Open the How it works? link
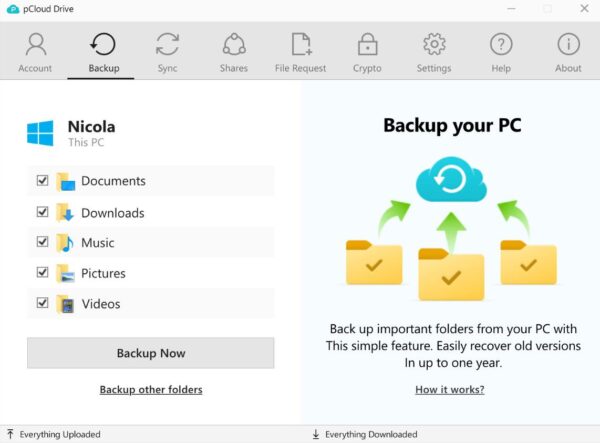This screenshot has width=600, height=443. pyautogui.click(x=450, y=389)
